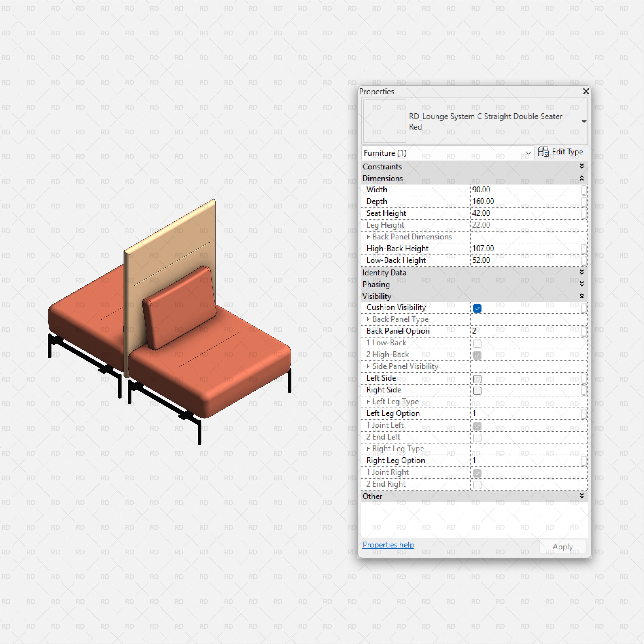Expand the Back Panel Dimensions group

click(x=369, y=237)
